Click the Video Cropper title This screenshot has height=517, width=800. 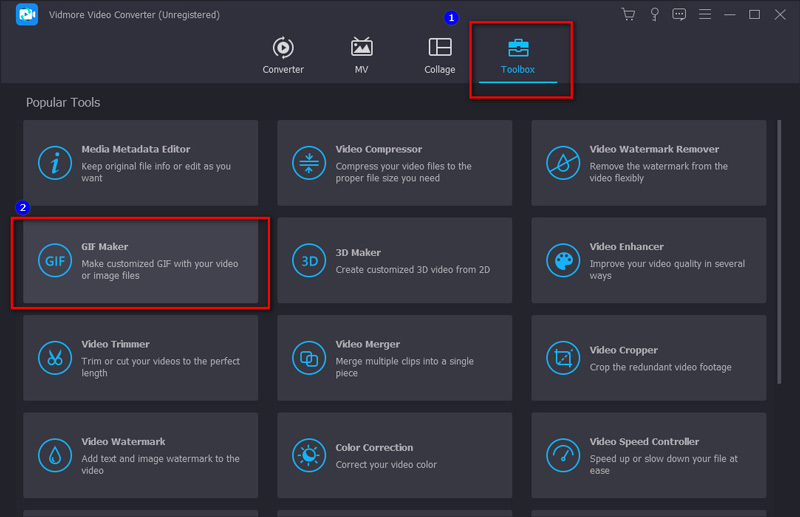[623, 350]
